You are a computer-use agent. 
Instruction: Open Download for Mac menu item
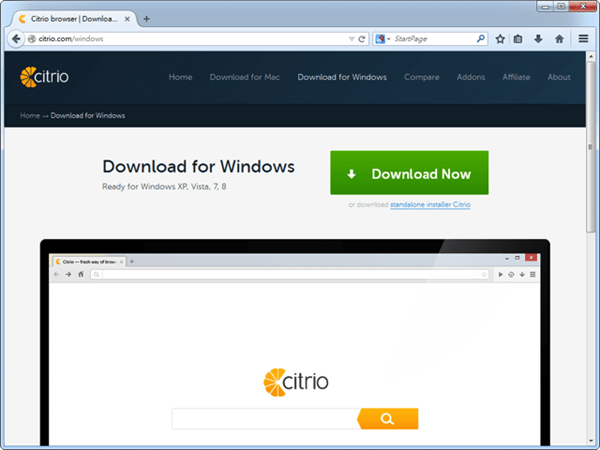tap(245, 77)
